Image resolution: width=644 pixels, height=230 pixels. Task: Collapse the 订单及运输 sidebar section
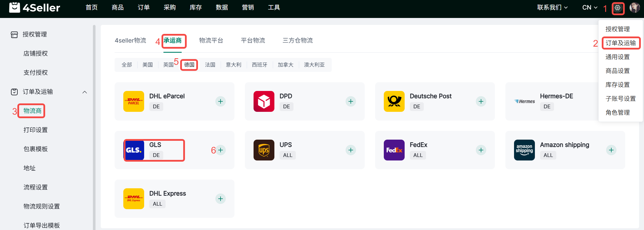(85, 92)
